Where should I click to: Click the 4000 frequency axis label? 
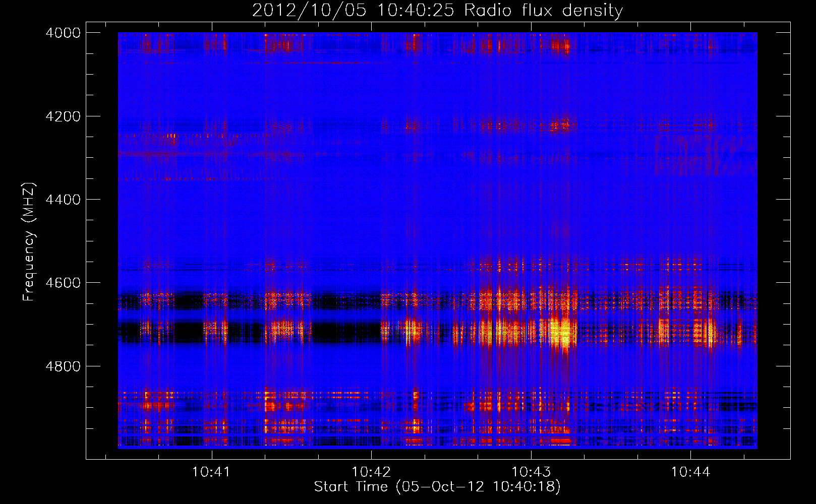click(63, 33)
